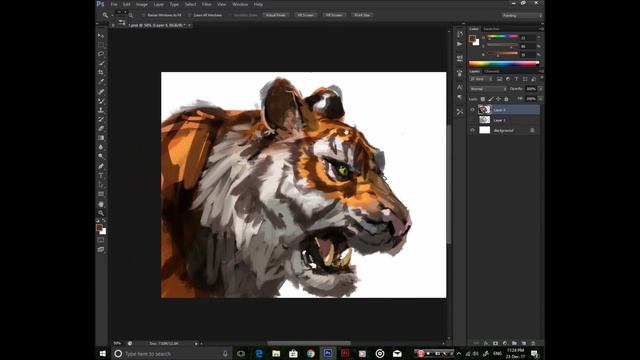Select the Spot Healing Brush tool
The width and height of the screenshot is (640, 360).
101,92
